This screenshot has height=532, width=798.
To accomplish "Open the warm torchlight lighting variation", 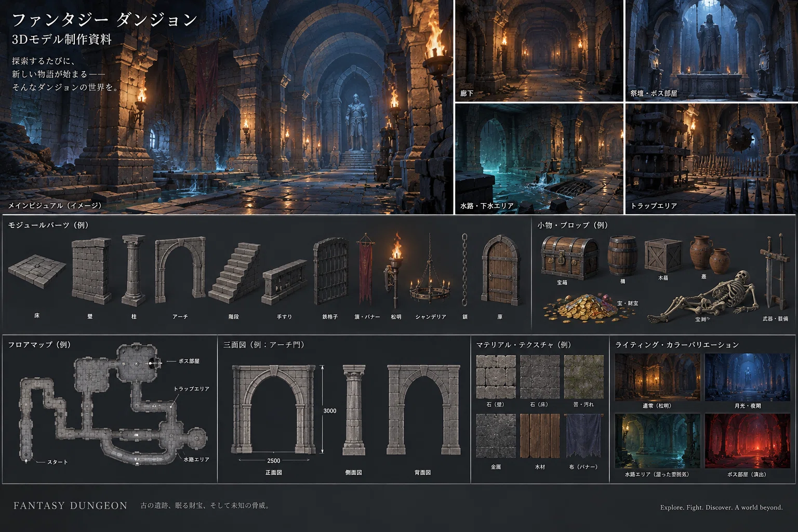I will click(x=658, y=377).
